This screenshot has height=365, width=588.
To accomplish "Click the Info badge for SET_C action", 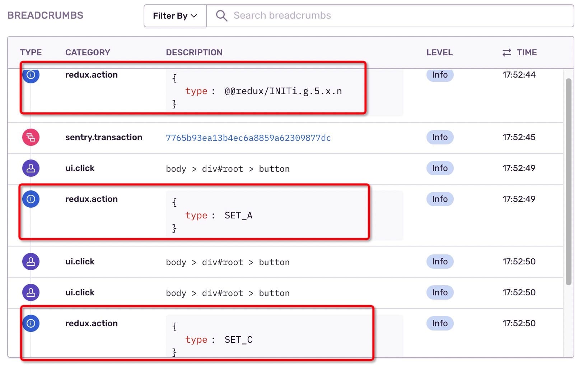I will pyautogui.click(x=440, y=323).
